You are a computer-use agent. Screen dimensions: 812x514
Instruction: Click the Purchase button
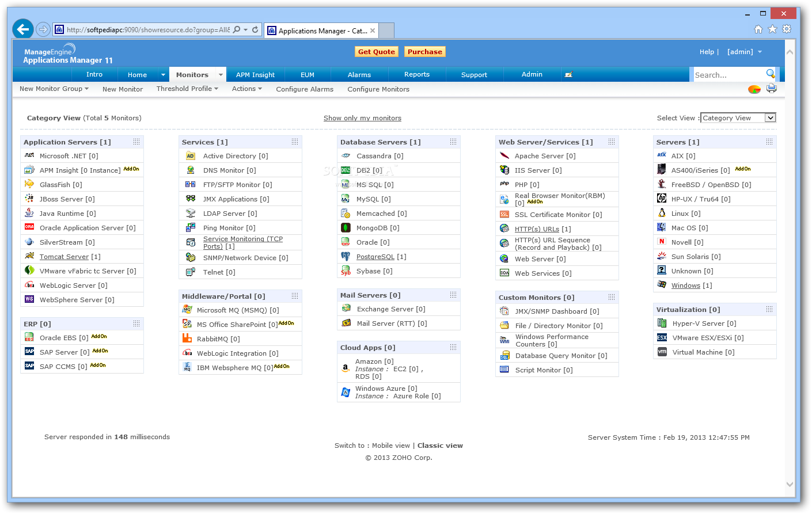(425, 52)
